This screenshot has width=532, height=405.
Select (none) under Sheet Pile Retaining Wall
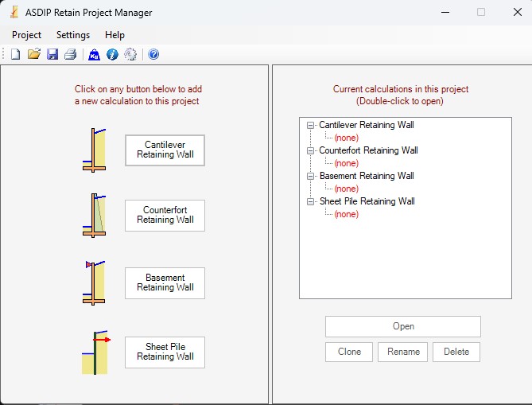[x=347, y=214]
